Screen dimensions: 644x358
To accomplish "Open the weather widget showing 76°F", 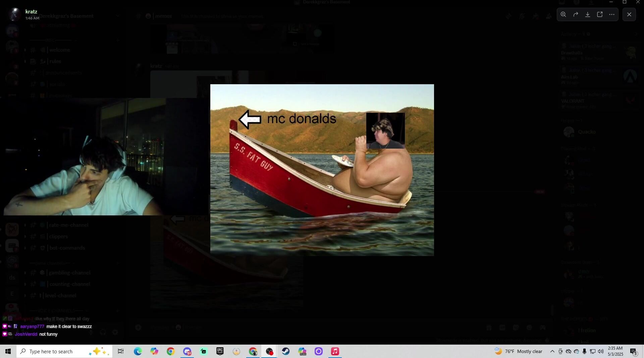I will click(x=518, y=351).
